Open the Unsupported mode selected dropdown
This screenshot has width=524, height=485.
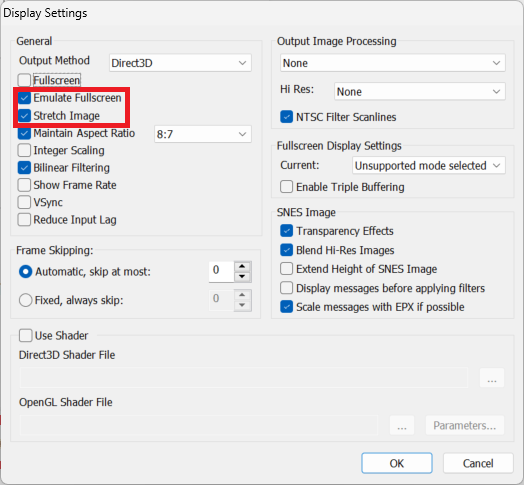pos(429,165)
